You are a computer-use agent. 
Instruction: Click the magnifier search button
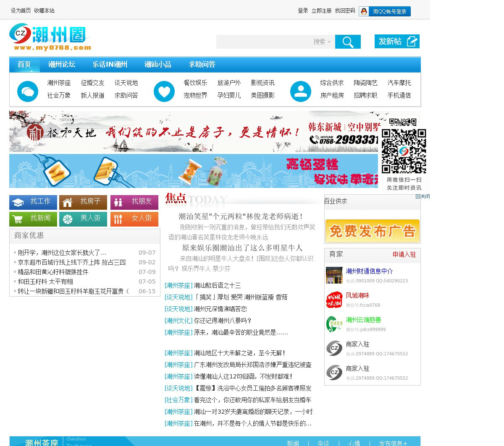coord(348,42)
